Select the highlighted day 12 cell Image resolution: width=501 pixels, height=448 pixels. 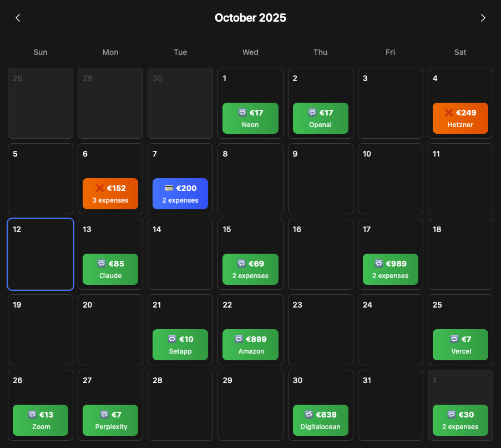coord(41,254)
